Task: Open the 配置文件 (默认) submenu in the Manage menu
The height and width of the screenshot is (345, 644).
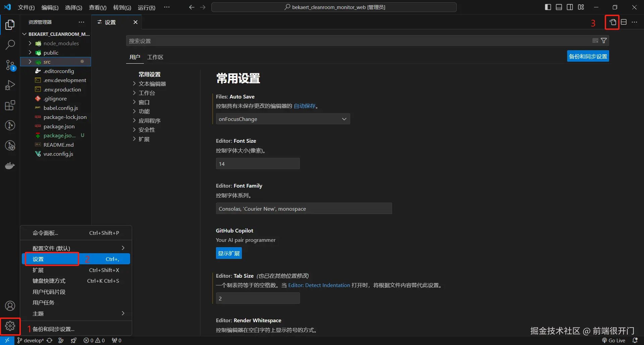Action: click(76, 248)
